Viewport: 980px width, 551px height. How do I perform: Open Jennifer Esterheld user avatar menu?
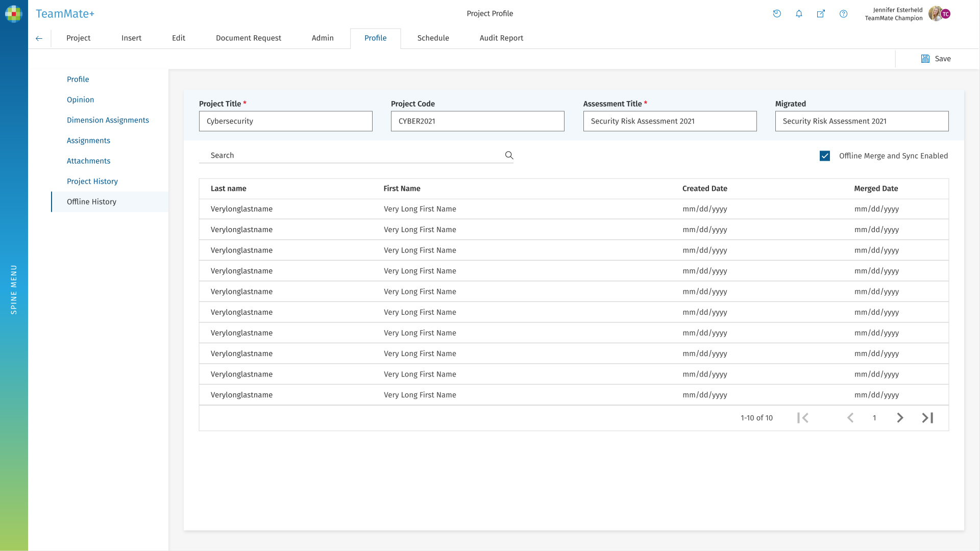[938, 14]
